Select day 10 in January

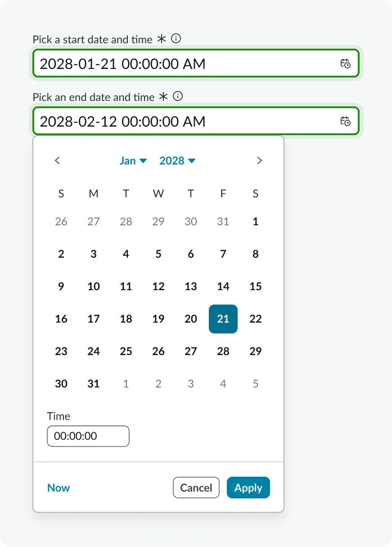(94, 287)
